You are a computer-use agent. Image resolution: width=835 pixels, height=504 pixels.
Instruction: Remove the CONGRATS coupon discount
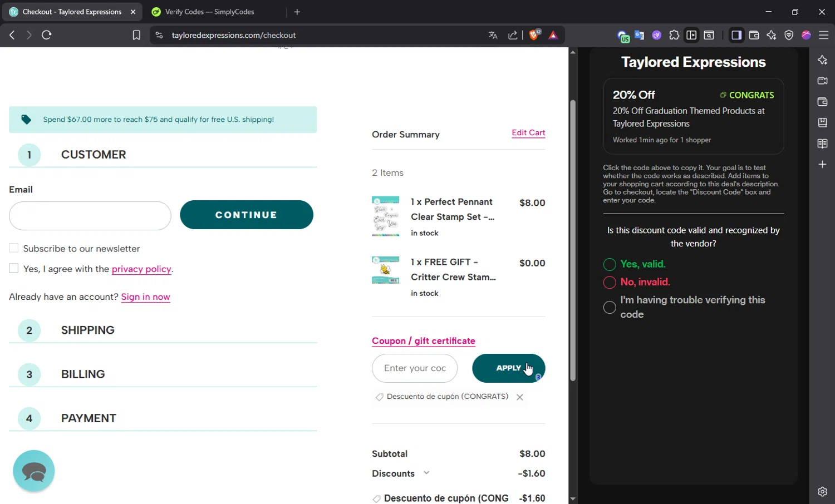tap(519, 397)
